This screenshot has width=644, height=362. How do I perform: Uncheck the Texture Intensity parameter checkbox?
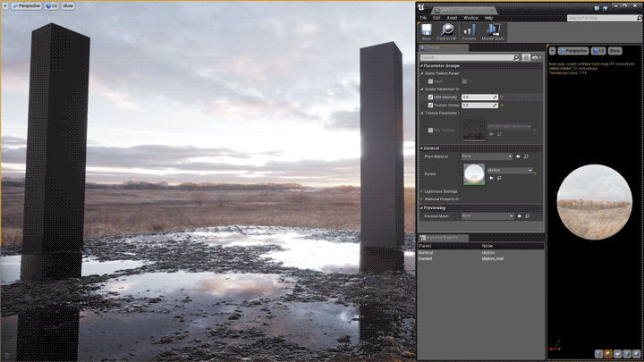[x=431, y=105]
